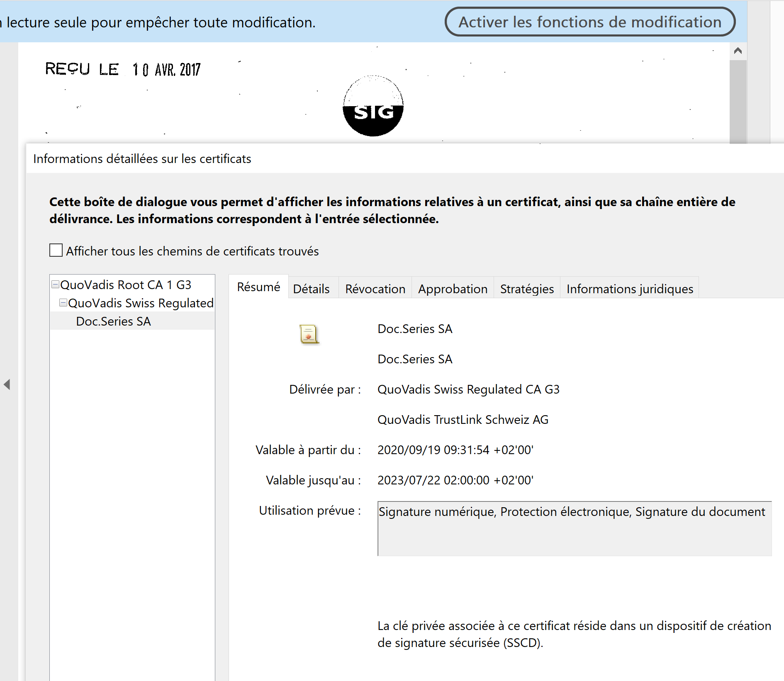
Task: Click the SIG logo in document
Action: [x=373, y=106]
